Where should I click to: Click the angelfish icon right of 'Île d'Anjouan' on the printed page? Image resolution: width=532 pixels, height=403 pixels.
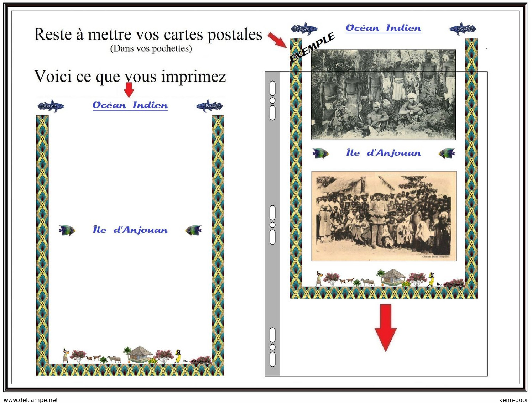(x=194, y=230)
